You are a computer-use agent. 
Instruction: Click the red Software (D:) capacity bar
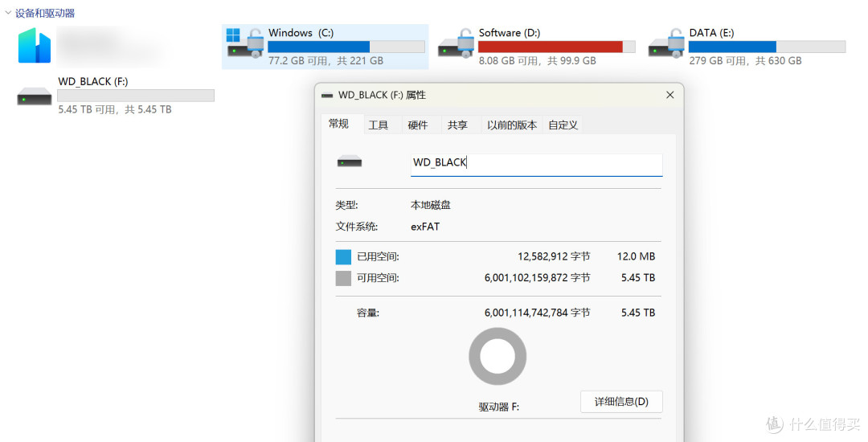click(x=556, y=47)
